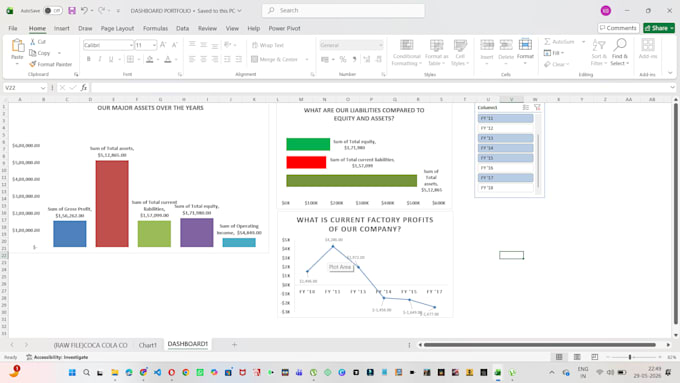Click the horizontal scrollbar
Screen dimensions: 680x383
pos(539,345)
